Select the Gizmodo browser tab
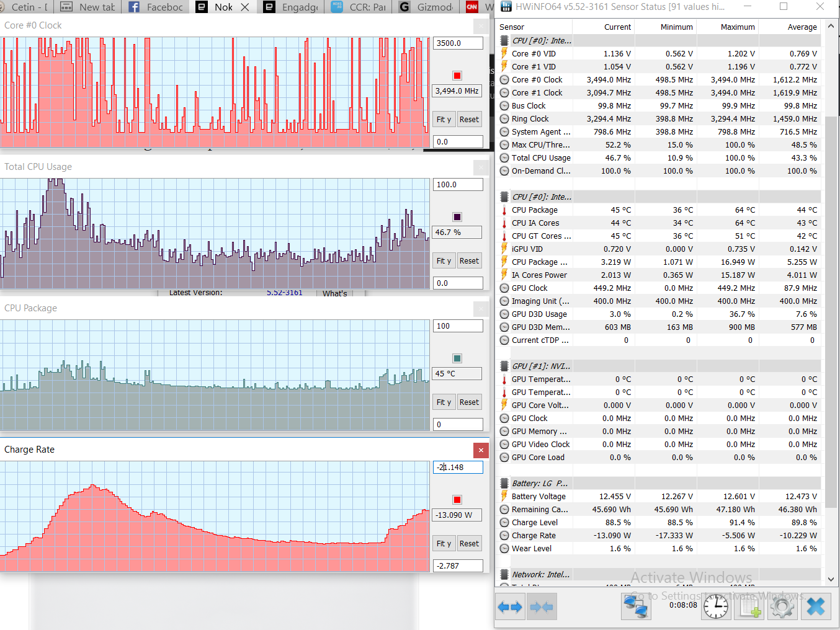Viewport: 840px width, 630px height. pos(426,7)
